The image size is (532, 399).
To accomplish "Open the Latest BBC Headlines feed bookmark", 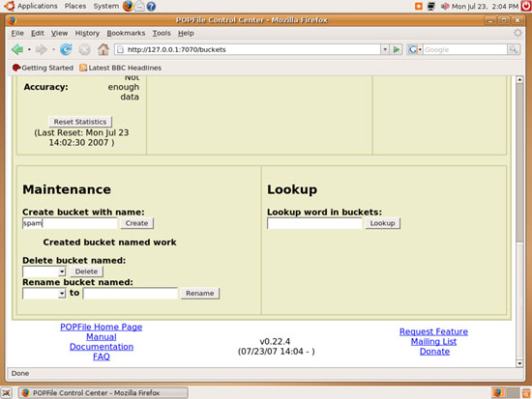I will pos(121,68).
